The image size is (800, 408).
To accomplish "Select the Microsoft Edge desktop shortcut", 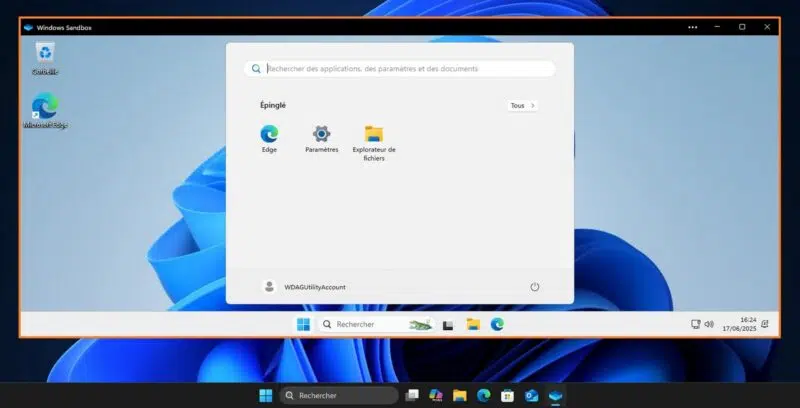I will [x=44, y=108].
